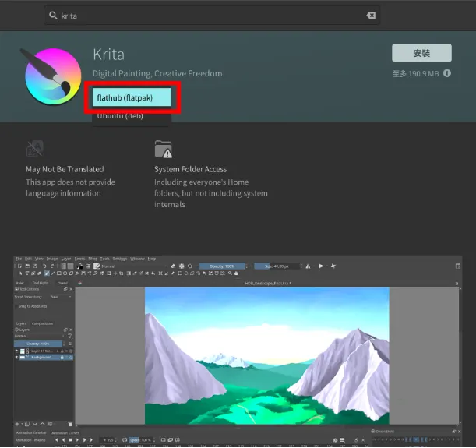Click the Krita paintbrush app icon
The width and height of the screenshot is (476, 448).
point(51,76)
